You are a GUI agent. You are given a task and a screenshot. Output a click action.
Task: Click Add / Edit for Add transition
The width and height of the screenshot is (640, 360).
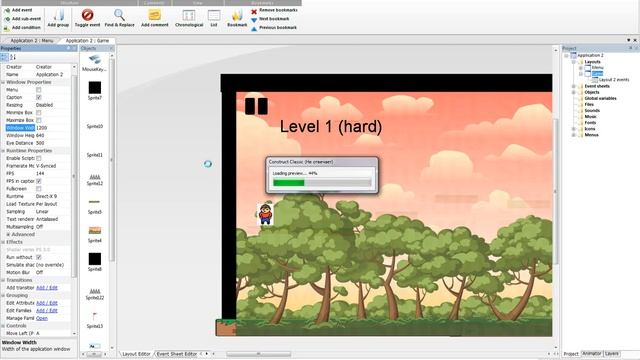47,288
